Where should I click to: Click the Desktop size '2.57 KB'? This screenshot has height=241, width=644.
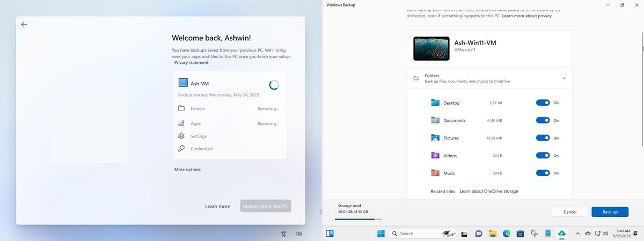coord(496,103)
